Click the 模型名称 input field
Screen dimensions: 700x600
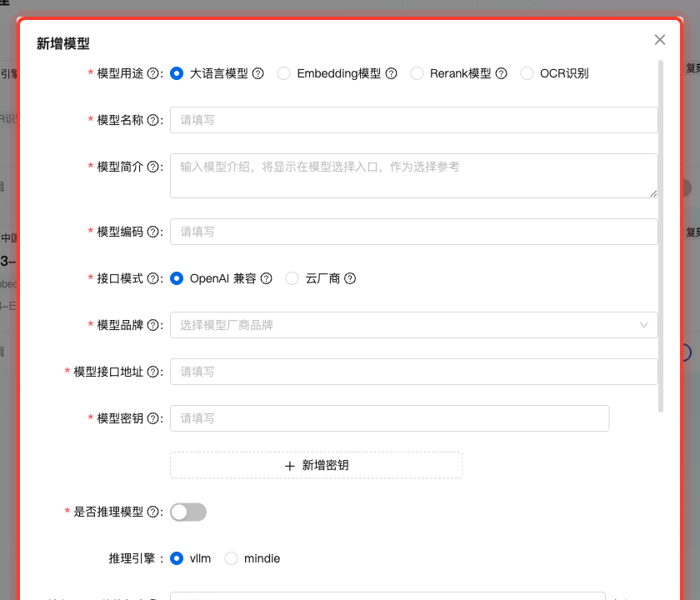click(413, 119)
